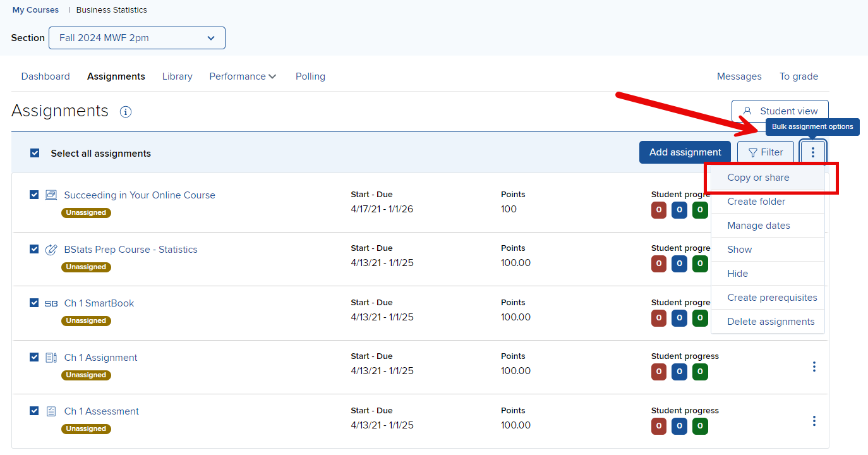Viewport: 868px width, 455px height.
Task: Uncheck Select all assignments checkbox
Action: [35, 153]
